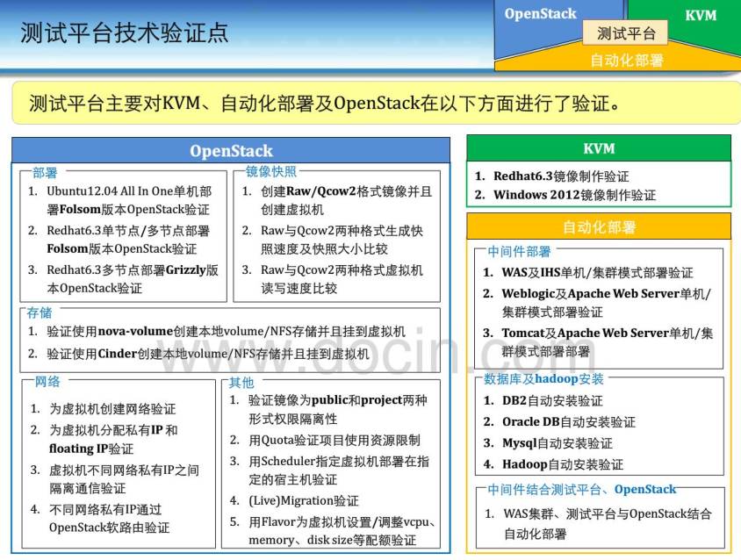Click the orange 自动化部署 shape in top diagram
This screenshot has width=741, height=560.
625,60
